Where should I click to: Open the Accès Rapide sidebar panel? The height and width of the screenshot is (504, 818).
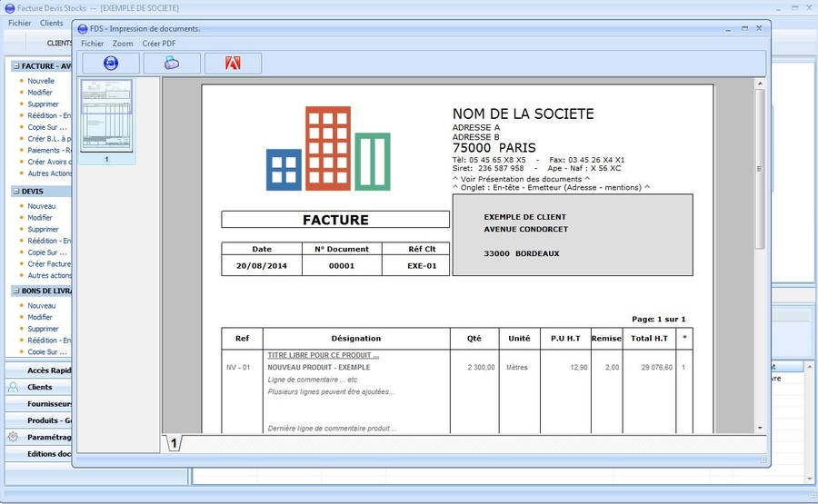(x=49, y=371)
